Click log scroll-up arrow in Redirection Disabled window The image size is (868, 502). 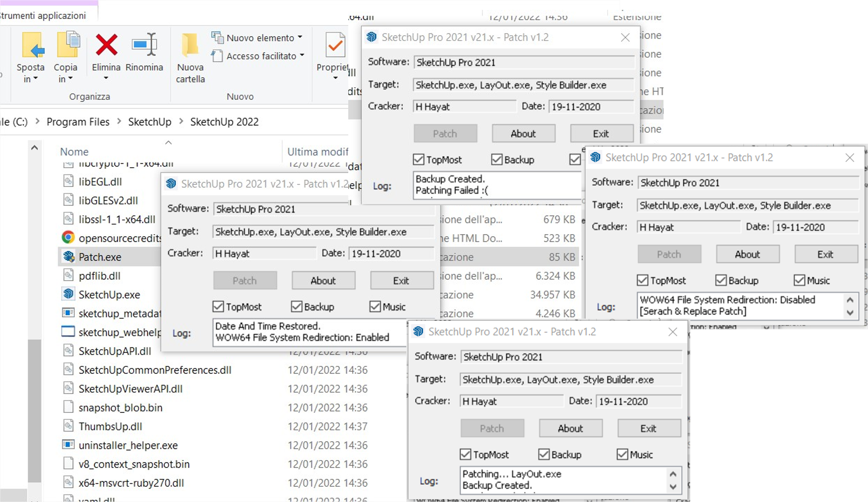850,300
